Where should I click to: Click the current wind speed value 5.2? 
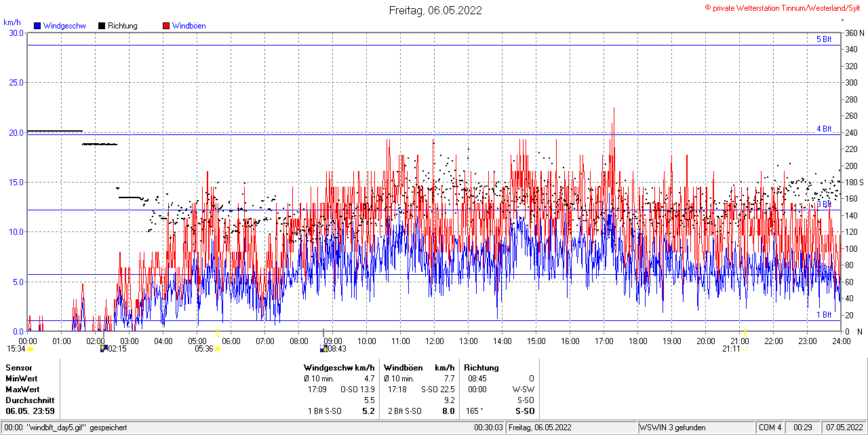369,411
